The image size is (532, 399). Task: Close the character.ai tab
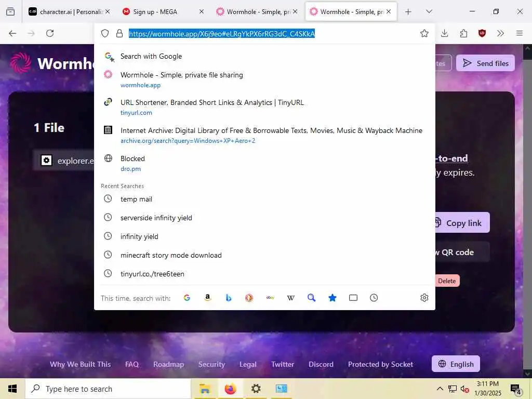pos(108,11)
